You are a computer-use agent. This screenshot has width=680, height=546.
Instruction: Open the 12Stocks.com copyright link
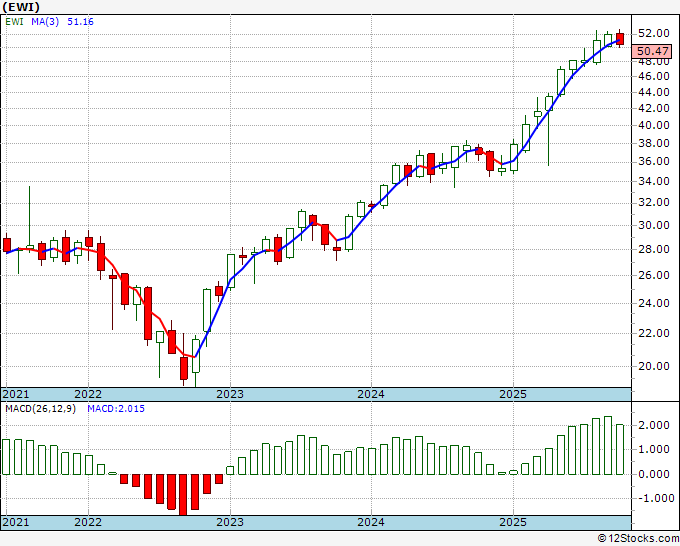638,539
